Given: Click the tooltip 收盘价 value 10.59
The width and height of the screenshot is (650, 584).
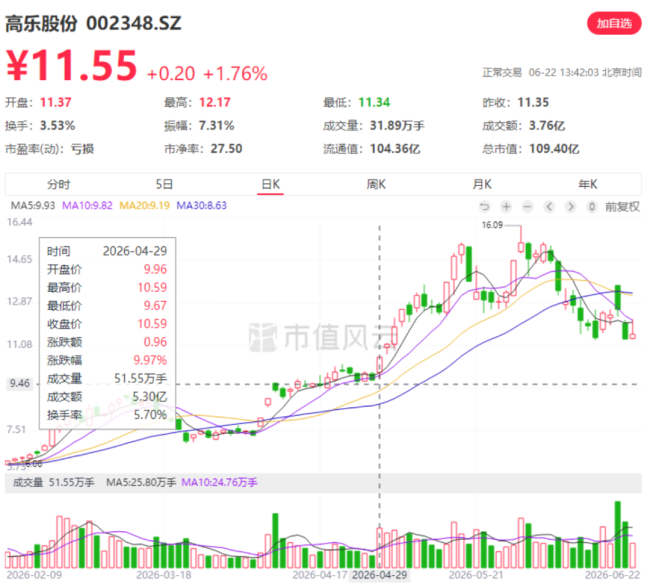Looking at the screenshot, I should point(152,324).
